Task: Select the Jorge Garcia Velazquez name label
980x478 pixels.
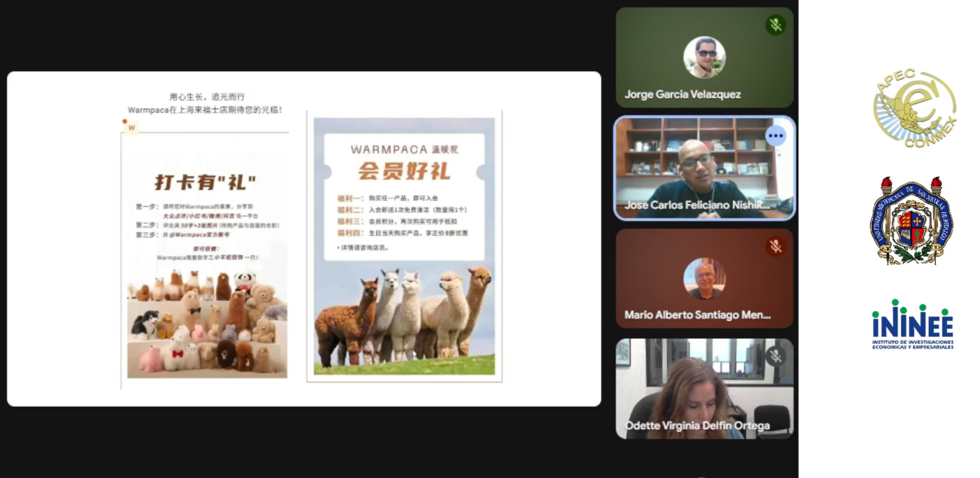Action: coord(682,94)
